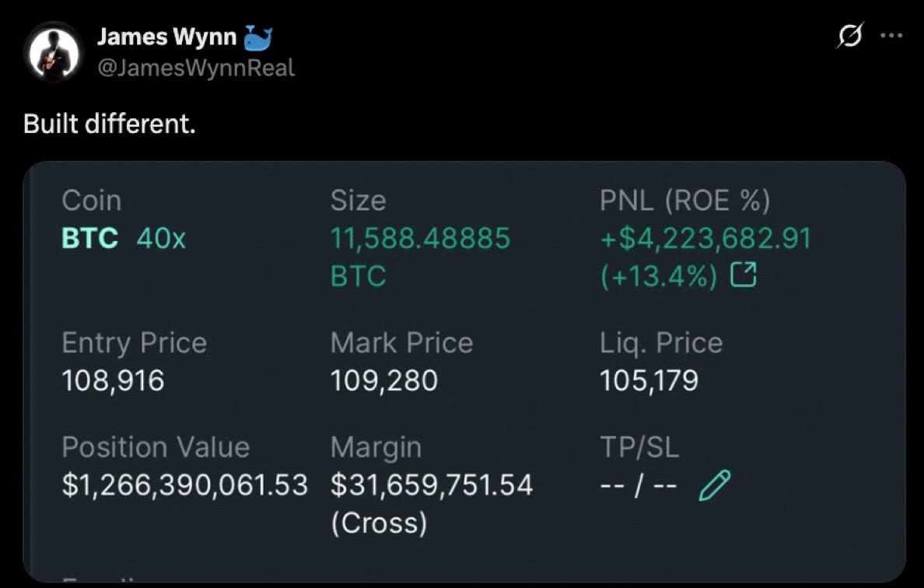Edit TP/SL with the pencil icon
The height and width of the screenshot is (588, 924).
click(714, 485)
